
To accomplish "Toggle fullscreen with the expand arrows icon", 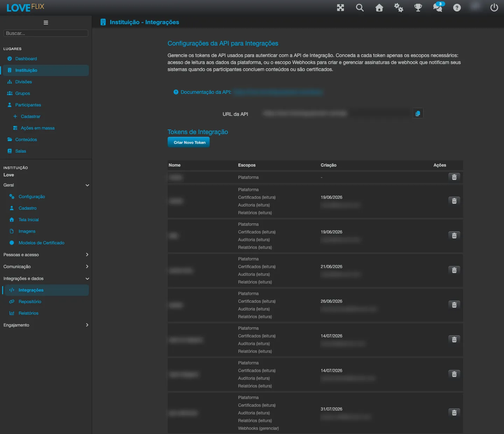I will click(341, 8).
